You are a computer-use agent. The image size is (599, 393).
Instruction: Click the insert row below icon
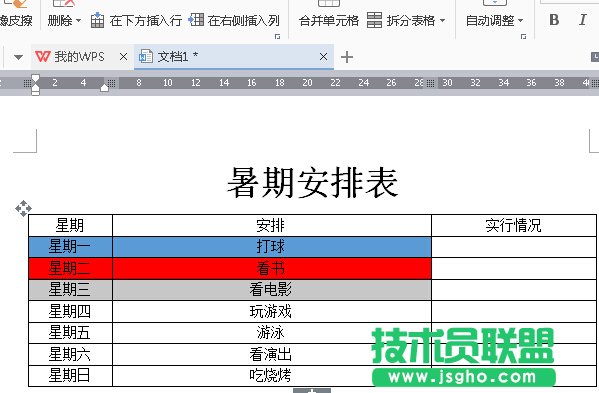coord(97,20)
